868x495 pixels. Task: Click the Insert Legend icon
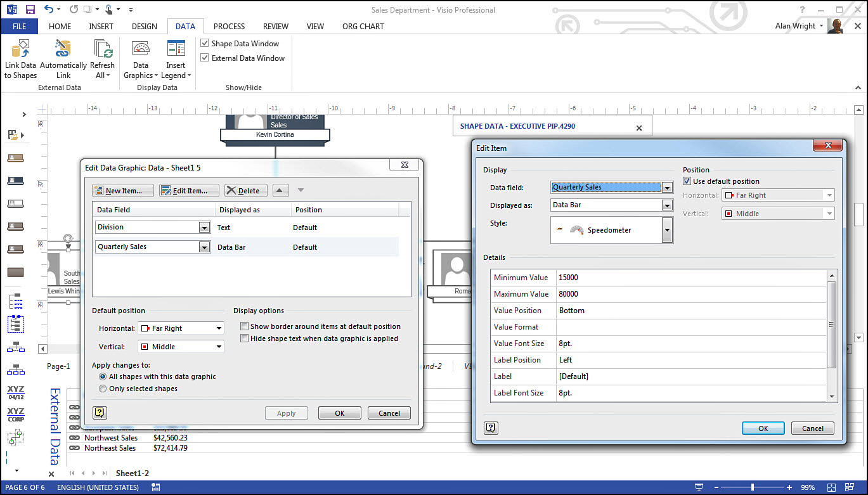[x=176, y=49]
